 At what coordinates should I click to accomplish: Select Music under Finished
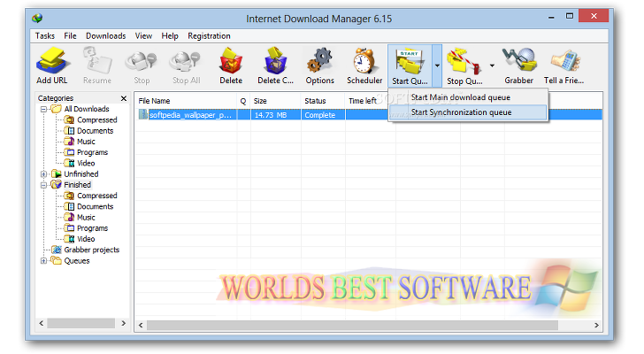click(86, 217)
